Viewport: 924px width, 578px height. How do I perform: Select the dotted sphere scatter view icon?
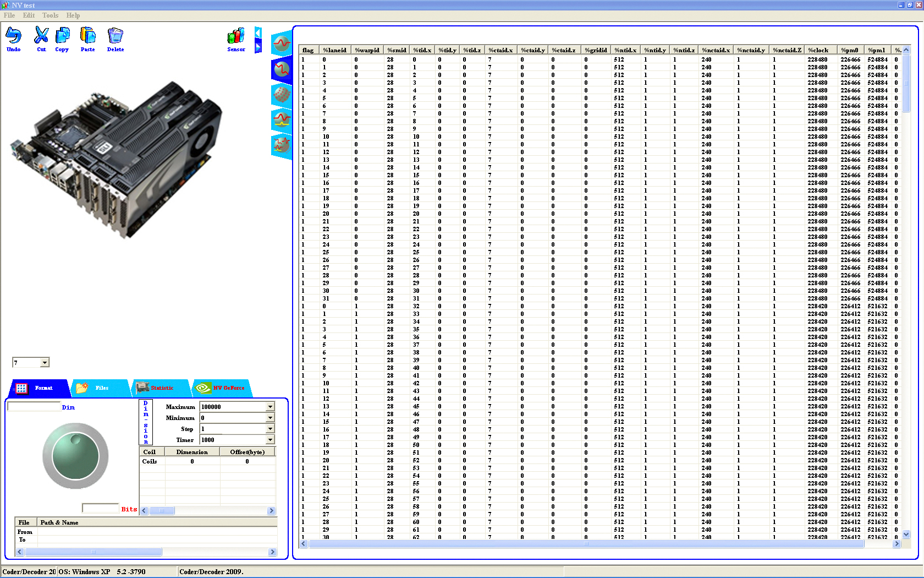pos(281,95)
